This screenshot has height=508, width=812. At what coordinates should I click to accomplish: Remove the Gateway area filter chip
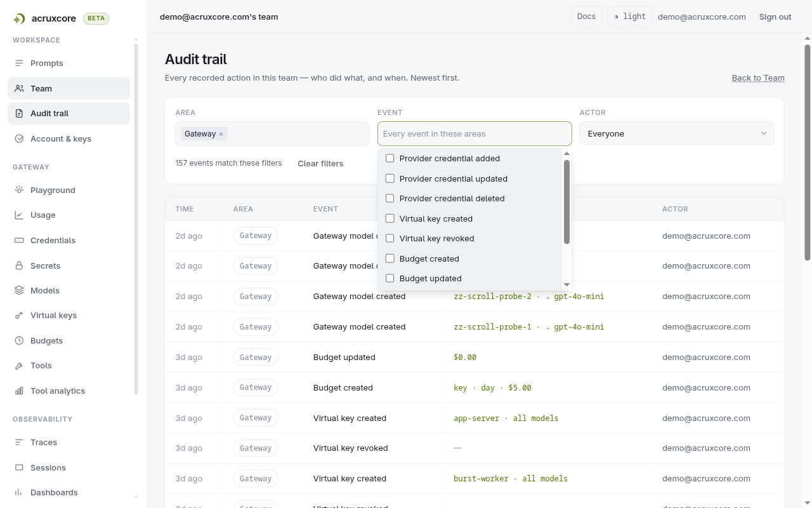tap(221, 134)
